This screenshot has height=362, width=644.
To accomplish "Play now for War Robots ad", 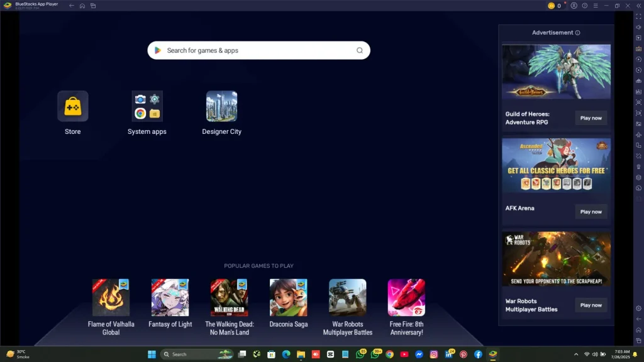I will pos(591,305).
